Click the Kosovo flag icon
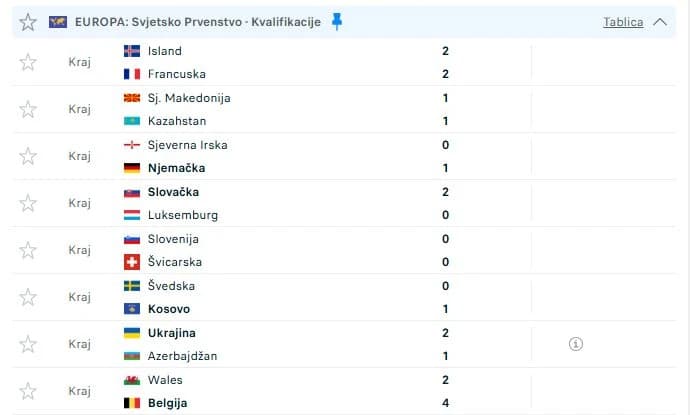The image size is (690, 415). click(131, 309)
